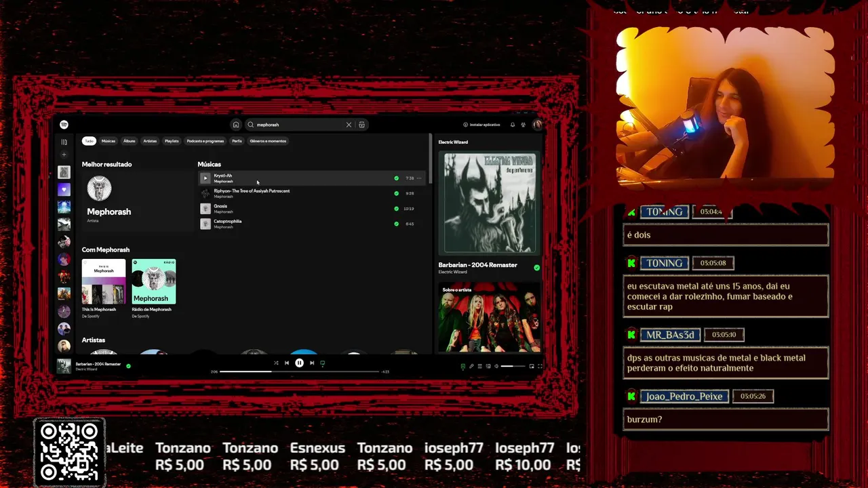This screenshot has width=868, height=488.
Task: Expand Your Library sidebar icon
Action: [x=64, y=142]
